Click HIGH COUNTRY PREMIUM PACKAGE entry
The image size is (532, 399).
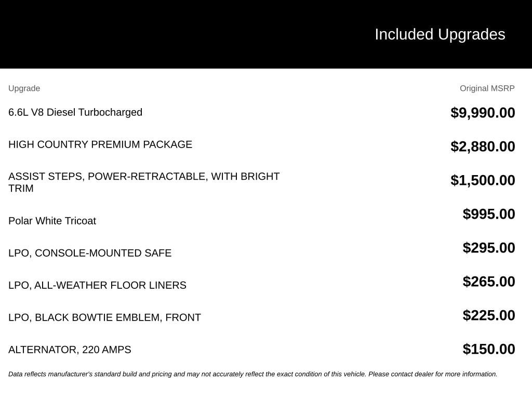tap(100, 144)
